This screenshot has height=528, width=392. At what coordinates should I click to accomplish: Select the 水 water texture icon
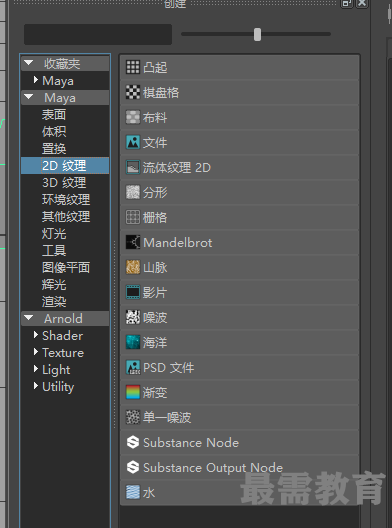tap(133, 493)
